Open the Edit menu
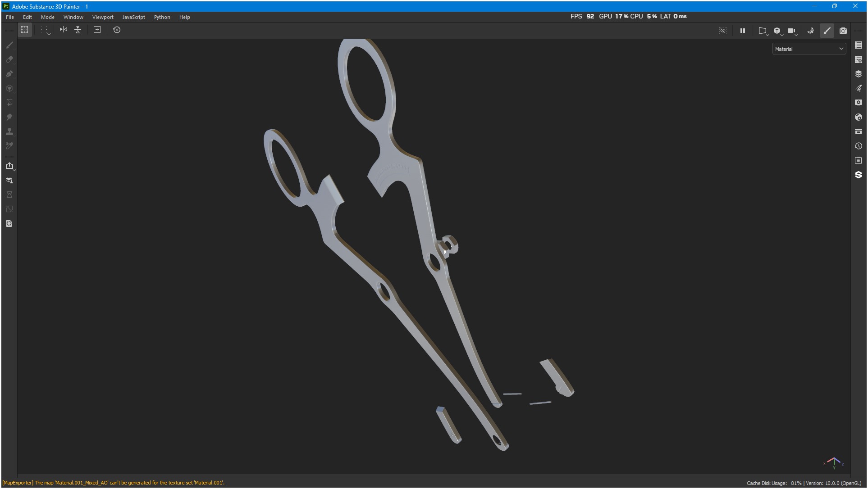Screen dimensions: 868x489 tap(27, 17)
